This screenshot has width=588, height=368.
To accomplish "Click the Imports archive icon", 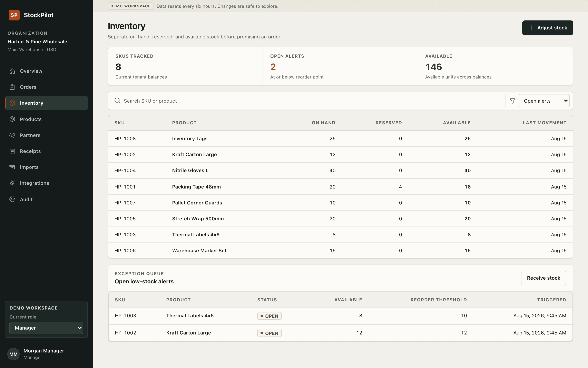I will (x=12, y=167).
